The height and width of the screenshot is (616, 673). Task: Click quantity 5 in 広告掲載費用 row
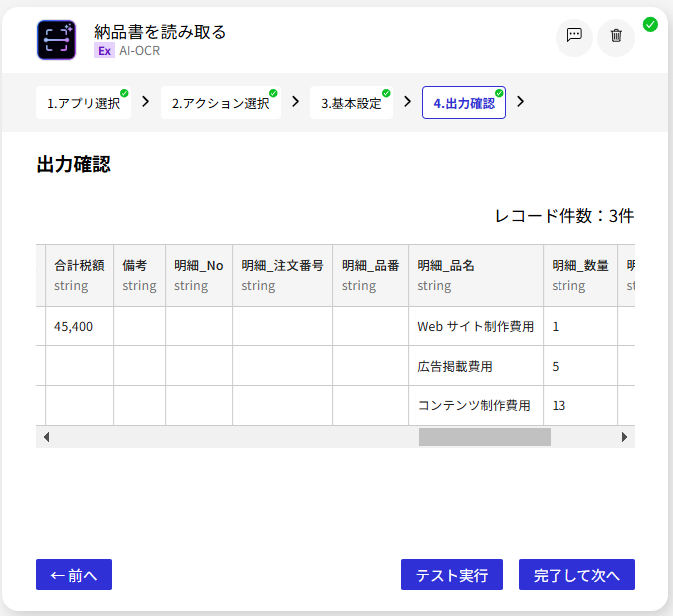click(x=580, y=366)
